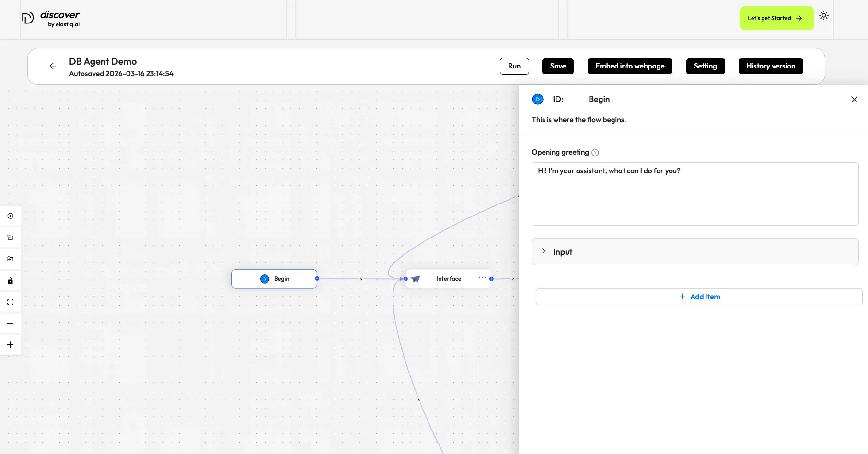This screenshot has width=868, height=454.
Task: Zoom out with the minus icon
Action: pyautogui.click(x=10, y=323)
